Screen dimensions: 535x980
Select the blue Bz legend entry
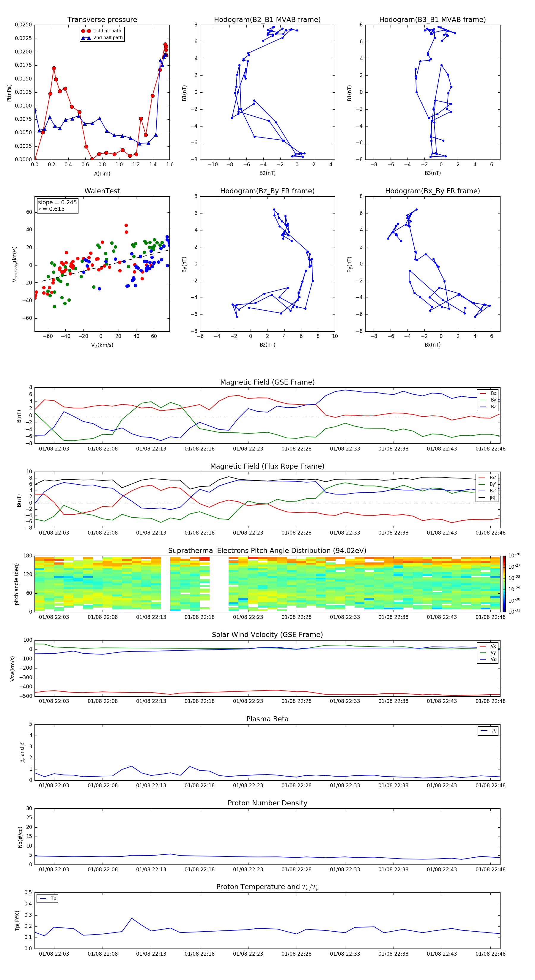point(488,407)
